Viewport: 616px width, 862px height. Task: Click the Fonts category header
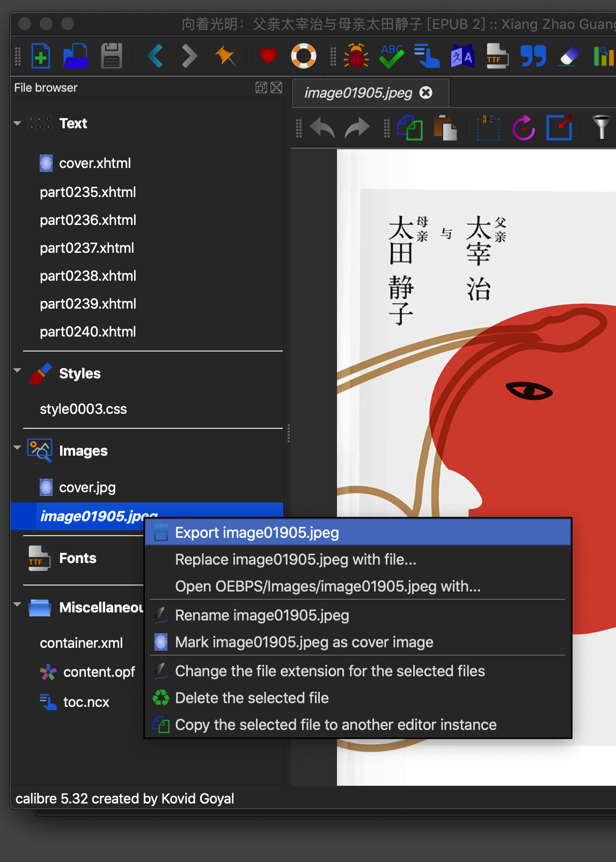[x=77, y=558]
